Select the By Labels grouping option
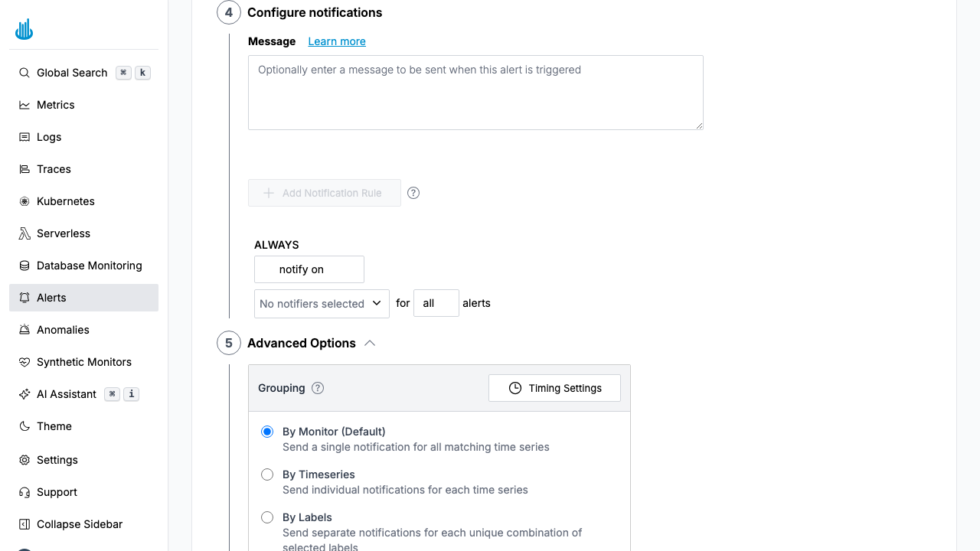The image size is (980, 551). point(267,517)
